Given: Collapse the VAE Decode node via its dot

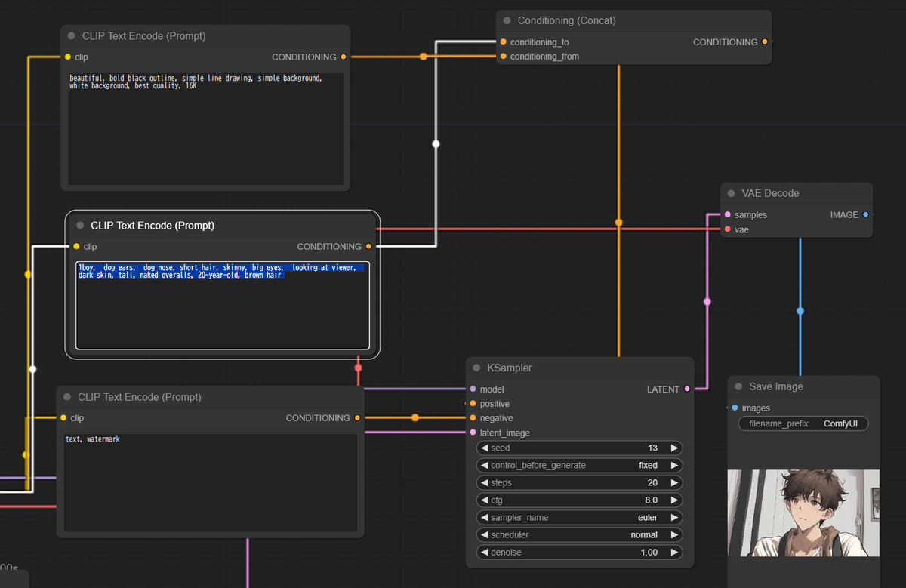Looking at the screenshot, I should 731,194.
